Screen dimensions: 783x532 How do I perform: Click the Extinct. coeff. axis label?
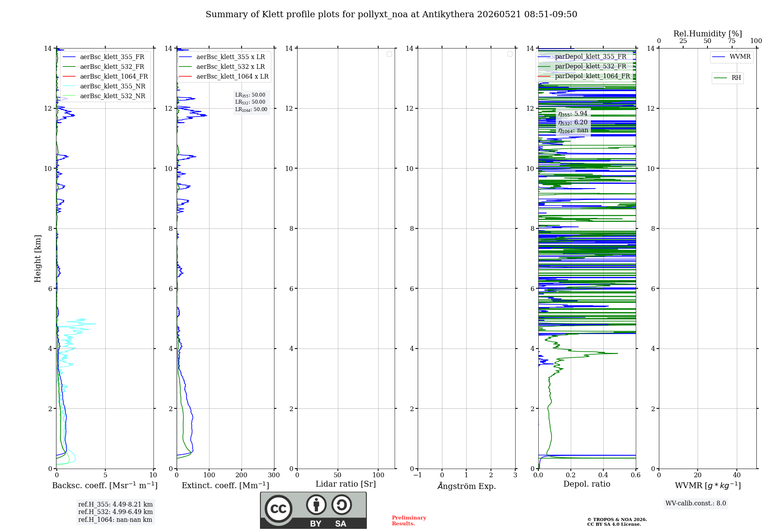pos(226,485)
